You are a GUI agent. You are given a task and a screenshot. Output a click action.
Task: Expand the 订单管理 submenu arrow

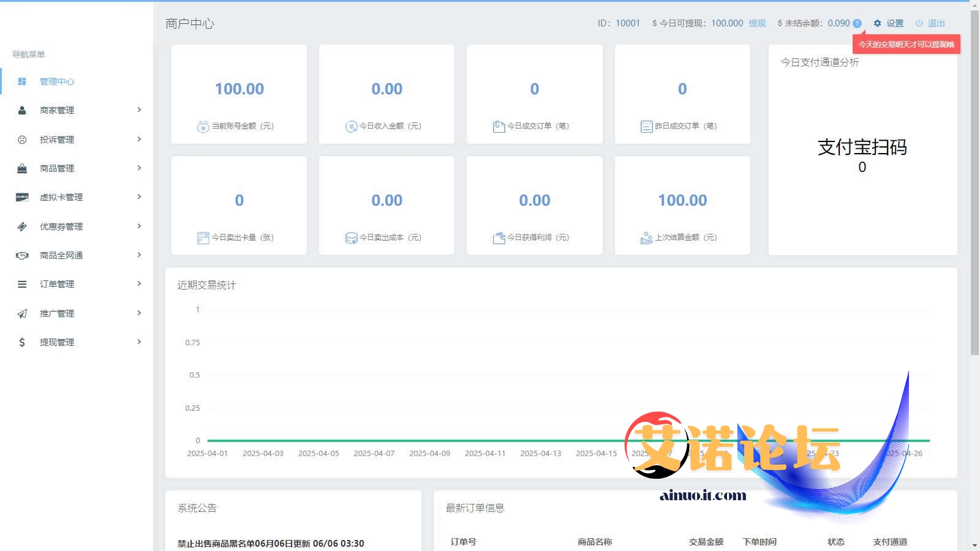point(139,284)
